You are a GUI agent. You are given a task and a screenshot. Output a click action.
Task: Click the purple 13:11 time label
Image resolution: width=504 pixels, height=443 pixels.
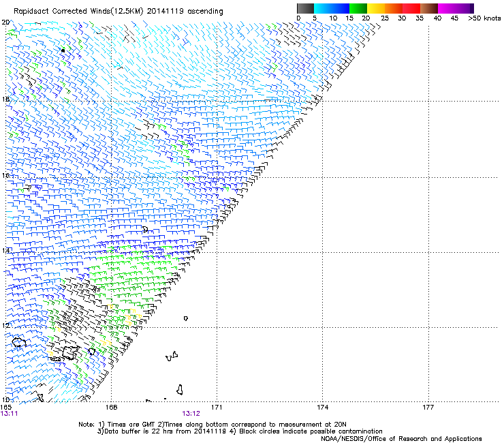tap(10, 414)
